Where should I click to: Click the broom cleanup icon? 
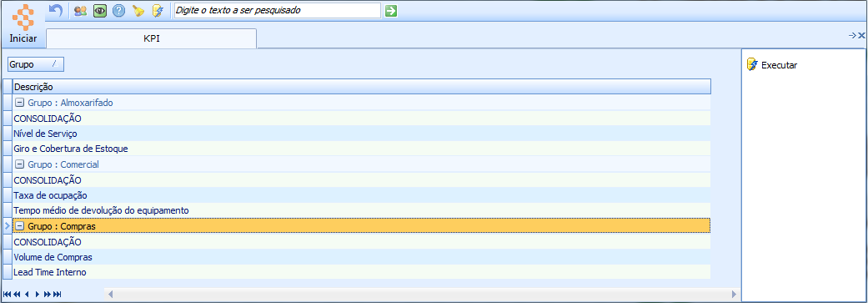pyautogui.click(x=138, y=11)
